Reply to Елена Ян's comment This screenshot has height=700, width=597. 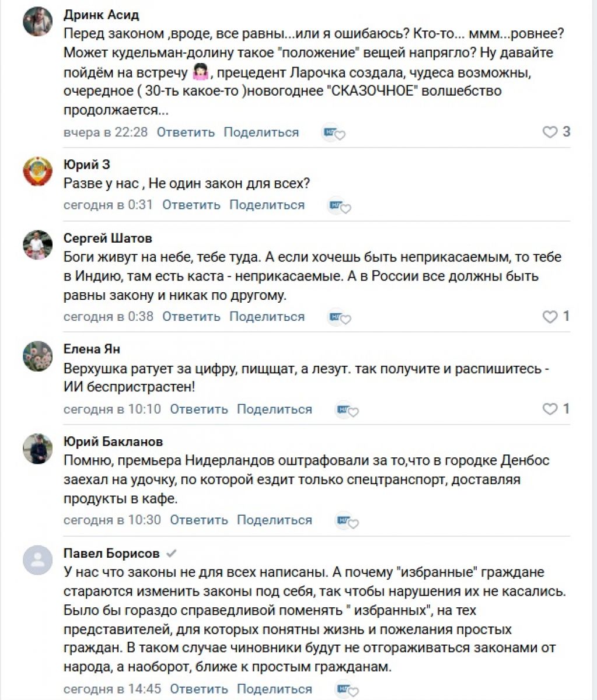pyautogui.click(x=198, y=409)
